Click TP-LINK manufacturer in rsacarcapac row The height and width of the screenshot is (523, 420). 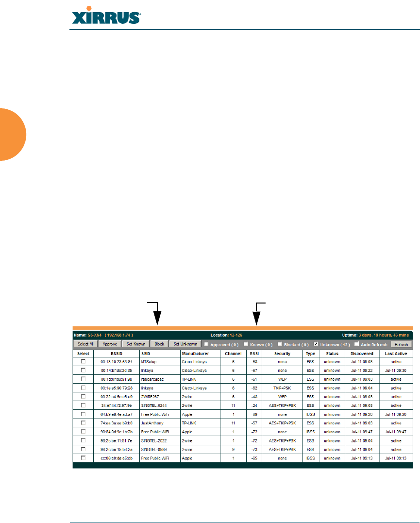(189, 379)
